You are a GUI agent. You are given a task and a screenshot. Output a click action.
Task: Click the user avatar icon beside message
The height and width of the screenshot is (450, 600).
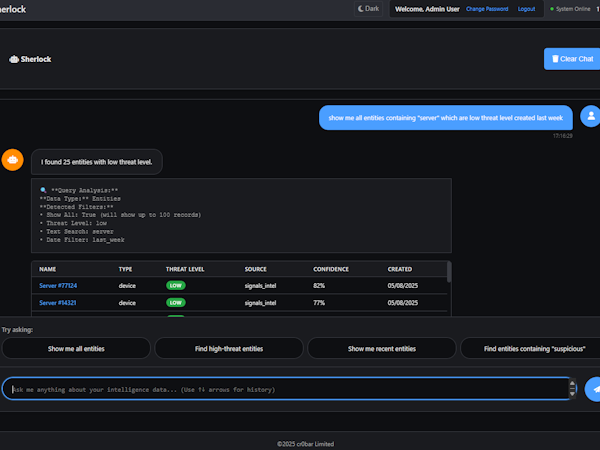pyautogui.click(x=590, y=116)
